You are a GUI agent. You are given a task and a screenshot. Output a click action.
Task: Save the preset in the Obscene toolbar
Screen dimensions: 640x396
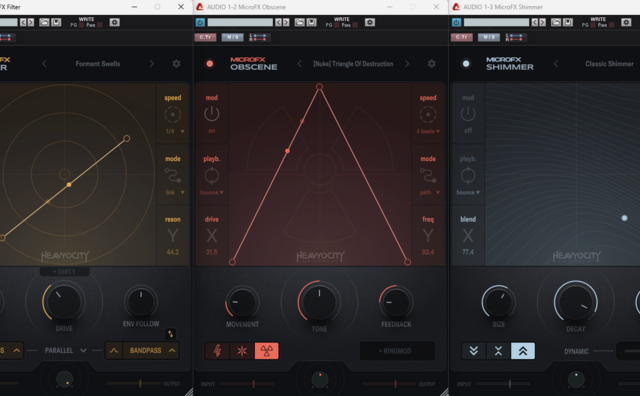tap(311, 22)
